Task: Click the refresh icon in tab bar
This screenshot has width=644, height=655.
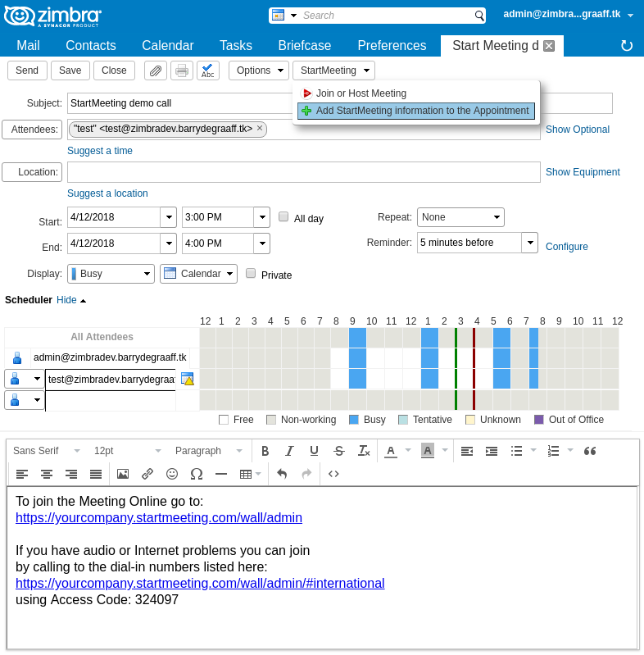Action: tap(627, 46)
